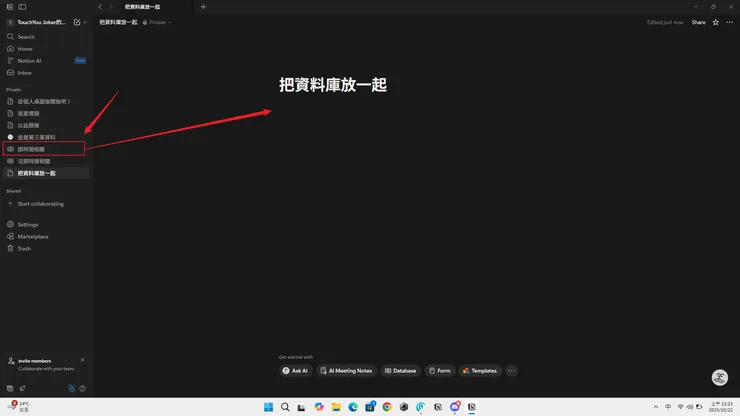Image resolution: width=740 pixels, height=416 pixels.
Task: Choose the Form option
Action: (439, 371)
